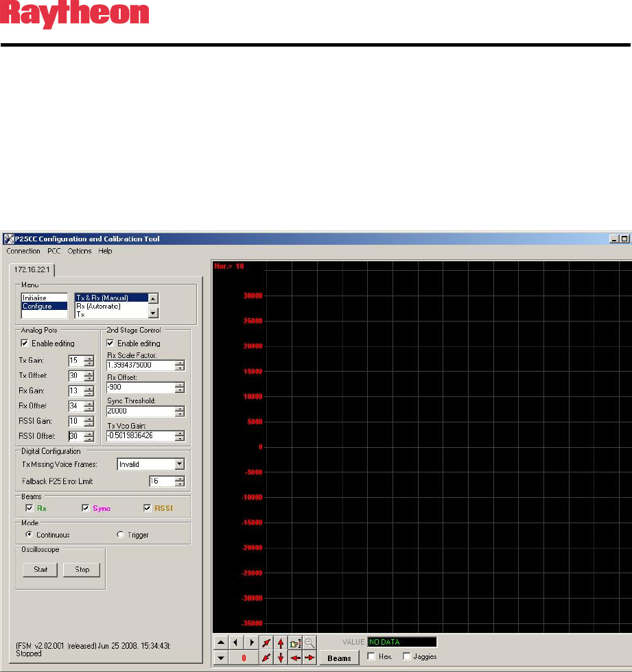Image resolution: width=632 pixels, height=672 pixels.
Task: Click the black left triangle scope button
Action: click(236, 643)
